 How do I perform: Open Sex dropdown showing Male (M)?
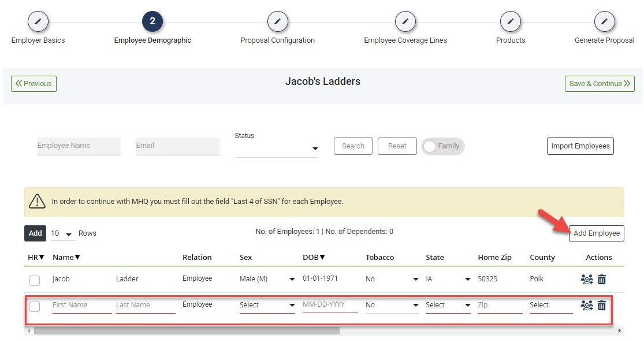tap(267, 279)
